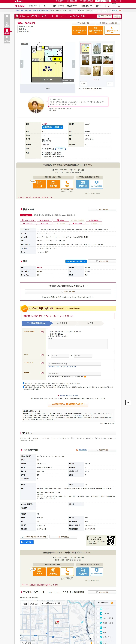
Task: Click top orange メールでお問い合わせ button
Action: [79, 30]
